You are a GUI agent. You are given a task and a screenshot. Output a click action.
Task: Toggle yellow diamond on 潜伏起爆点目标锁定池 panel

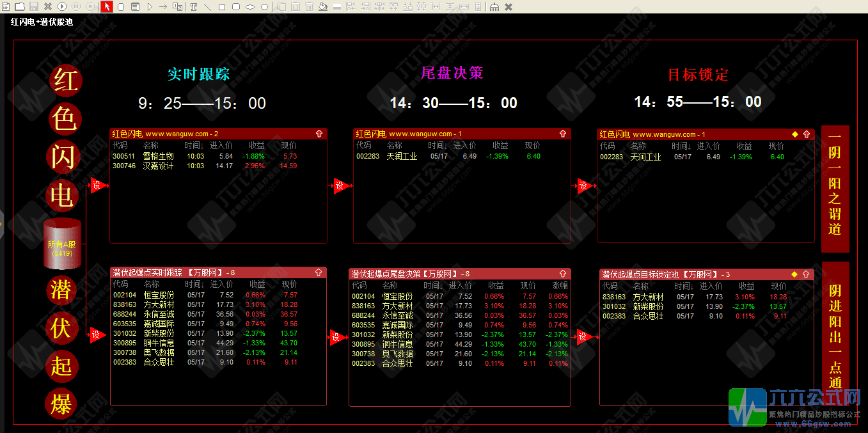tap(795, 274)
